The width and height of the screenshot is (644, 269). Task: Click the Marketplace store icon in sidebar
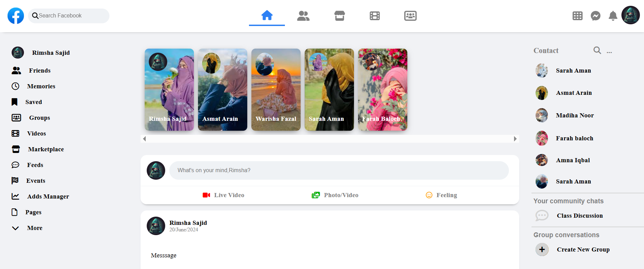click(x=16, y=149)
